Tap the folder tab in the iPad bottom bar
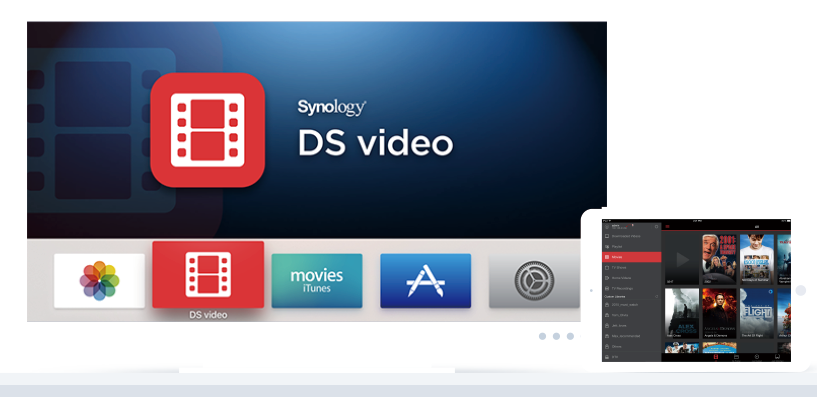The width and height of the screenshot is (817, 397). (736, 357)
